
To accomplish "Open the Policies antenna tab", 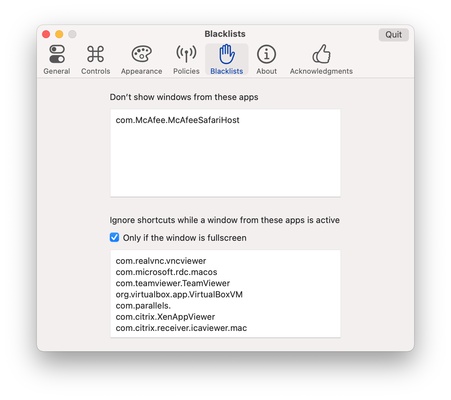I will tap(186, 60).
